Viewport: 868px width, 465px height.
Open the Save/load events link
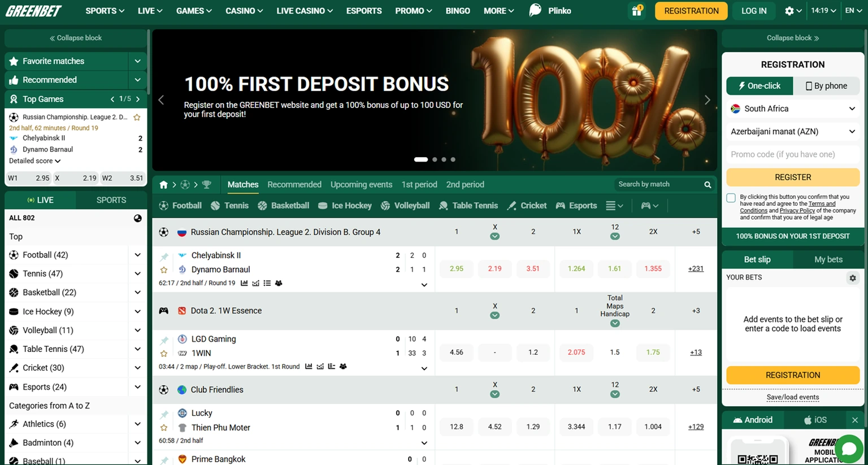tap(793, 397)
